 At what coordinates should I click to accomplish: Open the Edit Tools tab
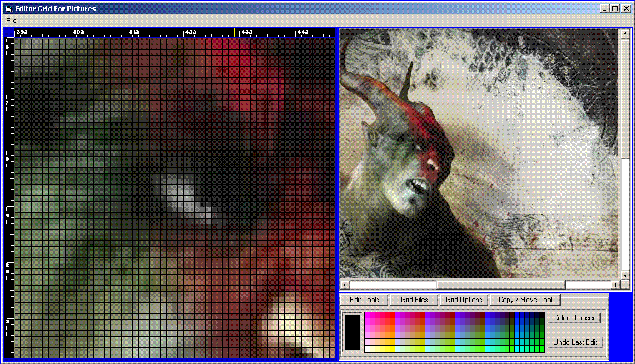(x=364, y=300)
